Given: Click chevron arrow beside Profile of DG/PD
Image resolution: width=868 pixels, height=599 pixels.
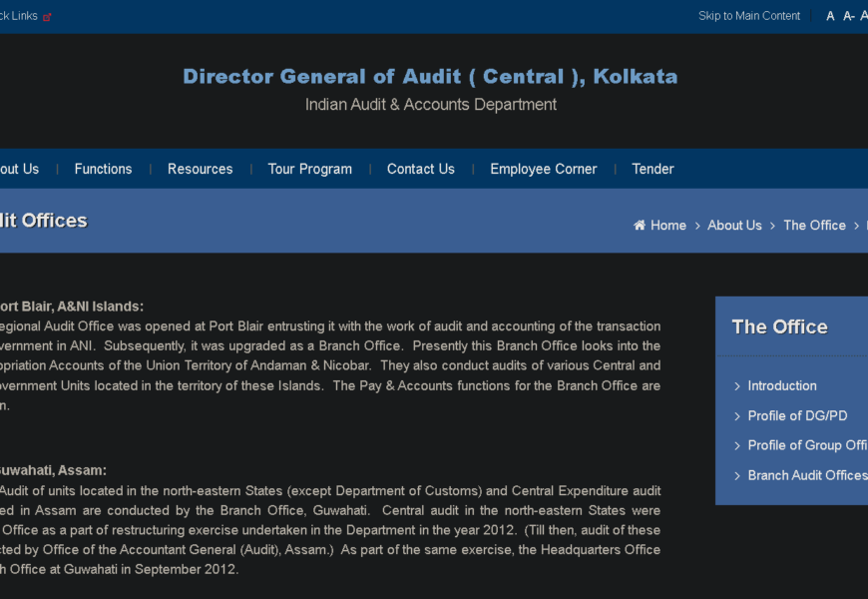Looking at the screenshot, I should (737, 416).
